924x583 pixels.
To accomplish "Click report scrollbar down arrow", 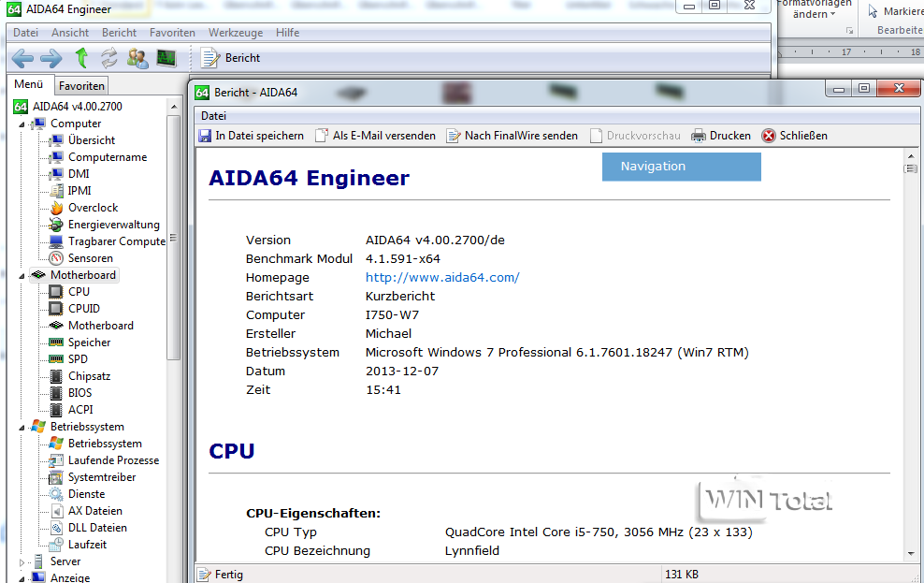I will click(911, 554).
